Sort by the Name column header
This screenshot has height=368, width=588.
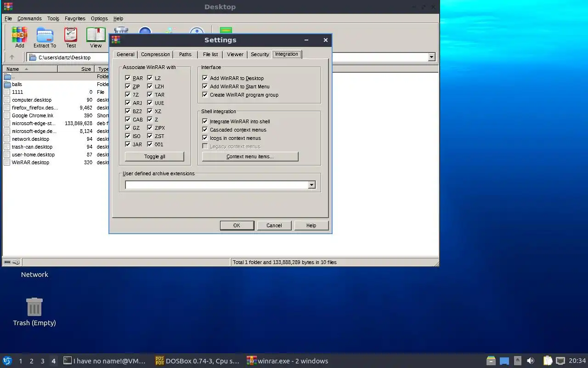pos(30,69)
